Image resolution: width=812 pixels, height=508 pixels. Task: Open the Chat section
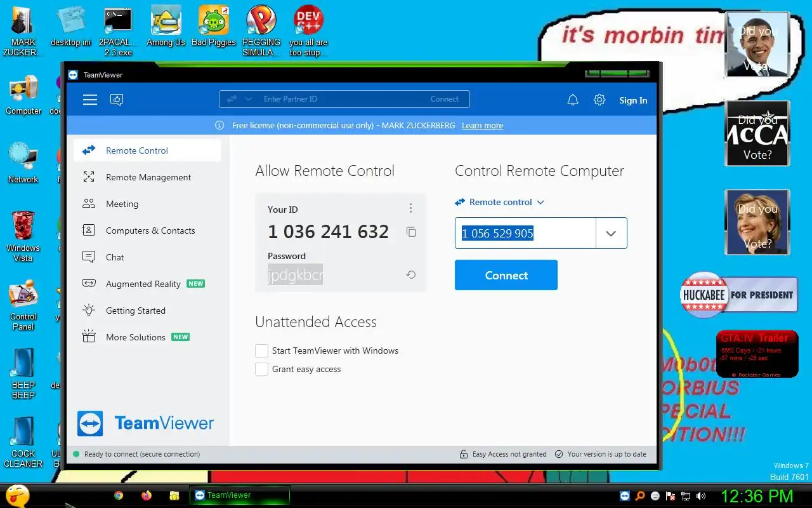pos(147,257)
